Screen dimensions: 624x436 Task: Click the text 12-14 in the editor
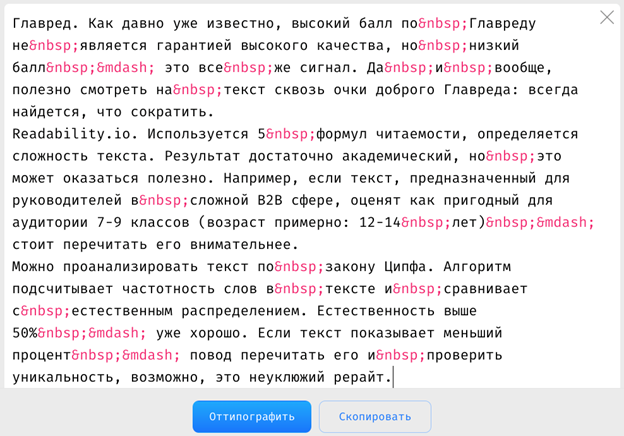pos(380,222)
